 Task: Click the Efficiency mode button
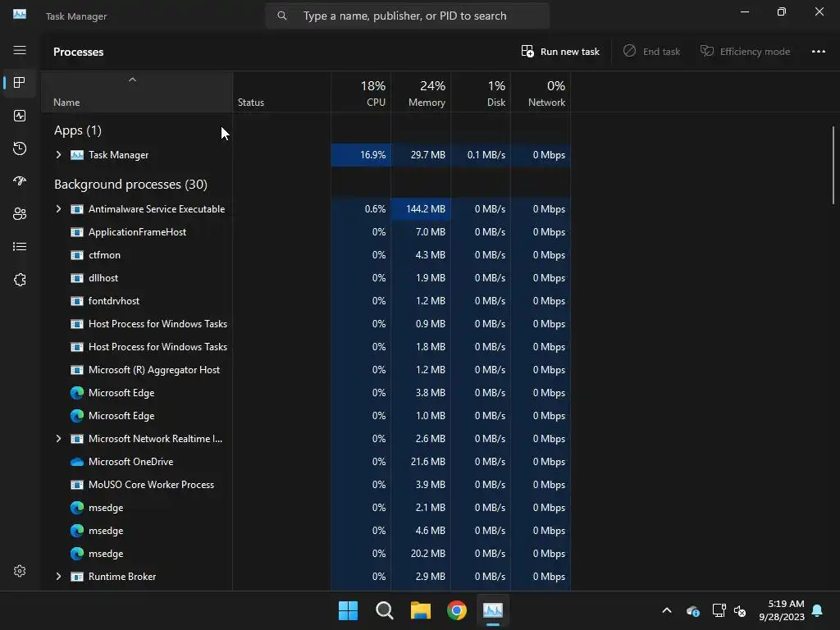(745, 52)
